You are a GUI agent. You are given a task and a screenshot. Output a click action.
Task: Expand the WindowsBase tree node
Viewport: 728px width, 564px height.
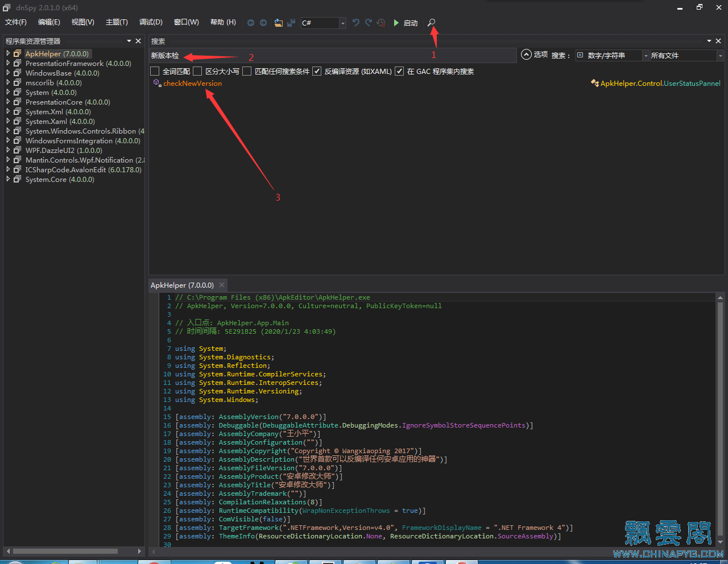pos(8,73)
